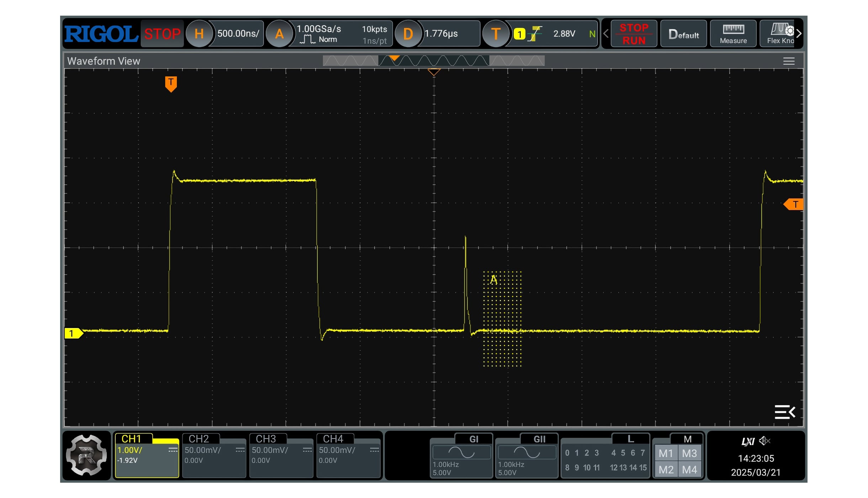Click the rising edge trigger slope icon
868x498 pixels.
pyautogui.click(x=535, y=34)
